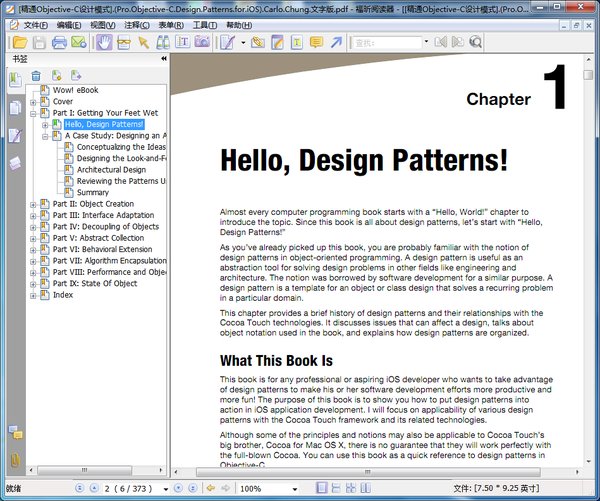Viewport: 600px width, 501px height.
Task: Open the 工具(T) menu
Action: click(x=204, y=24)
